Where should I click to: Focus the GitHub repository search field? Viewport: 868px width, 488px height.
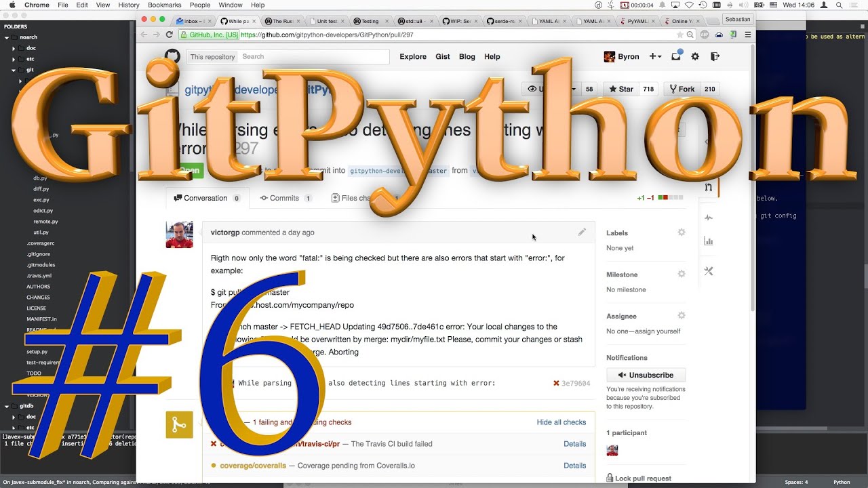click(315, 56)
